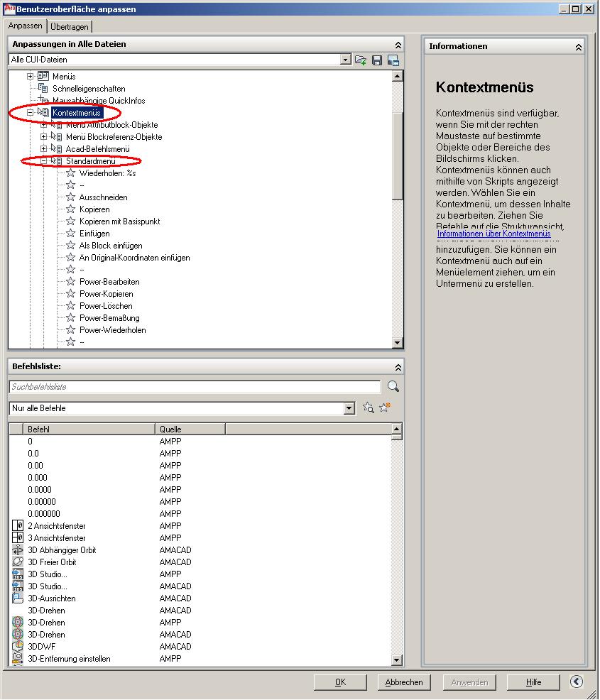Select the Mausabhängige QuickInfos tree item
This screenshot has height=700, width=600.
[x=99, y=100]
